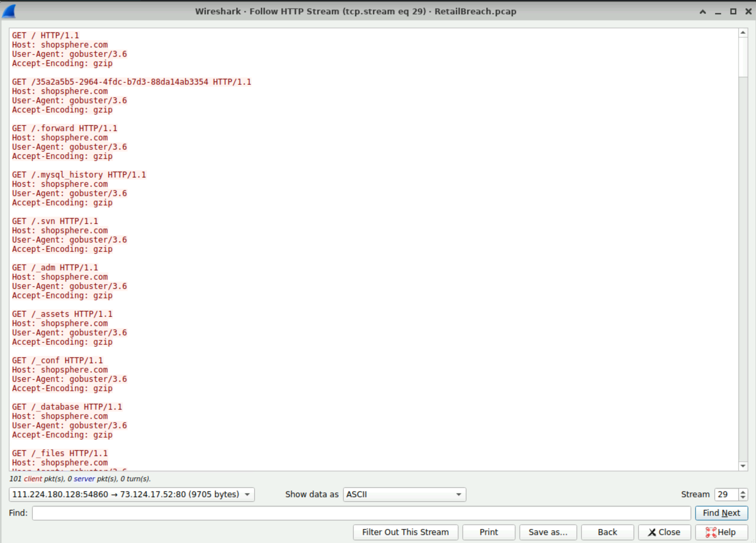This screenshot has width=756, height=543.
Task: Select the 'GET /_files' request line
Action: pyautogui.click(x=60, y=453)
